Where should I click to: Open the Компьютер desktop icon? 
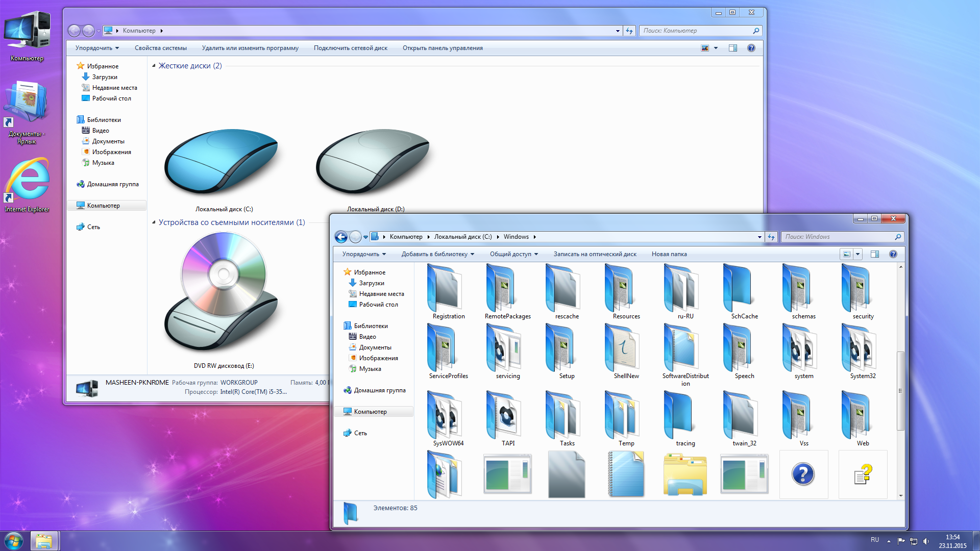(x=27, y=36)
